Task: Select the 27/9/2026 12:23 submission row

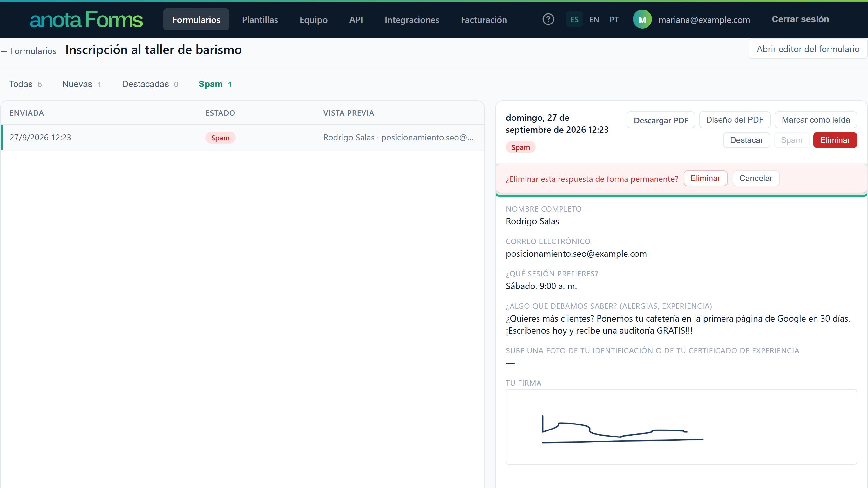Action: (x=243, y=138)
